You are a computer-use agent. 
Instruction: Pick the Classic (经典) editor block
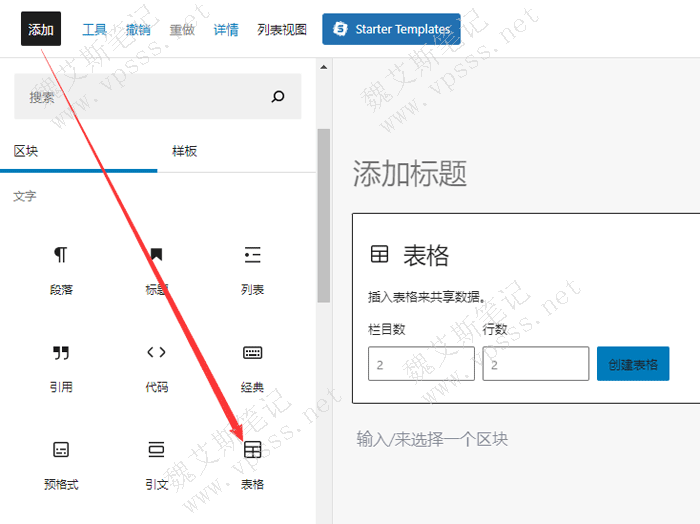point(252,368)
